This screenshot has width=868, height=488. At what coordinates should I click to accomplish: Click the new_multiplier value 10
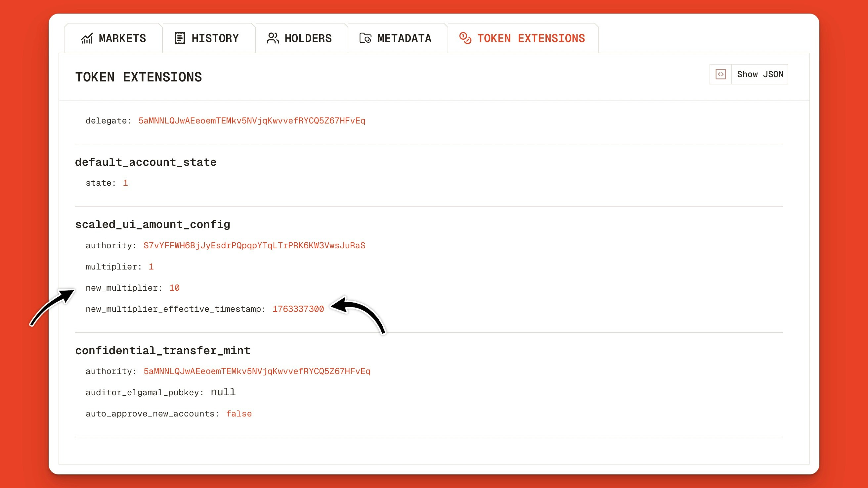click(174, 288)
